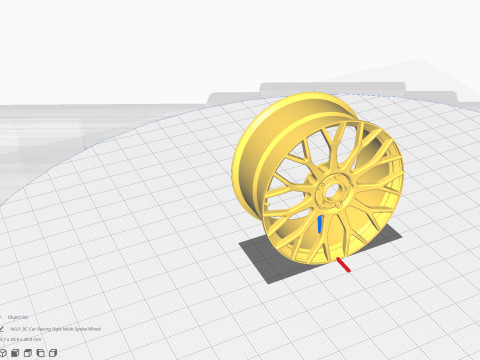Screen dimensions: 480x360
Task: Click the model dimensions text in mm
Action: [21, 339]
